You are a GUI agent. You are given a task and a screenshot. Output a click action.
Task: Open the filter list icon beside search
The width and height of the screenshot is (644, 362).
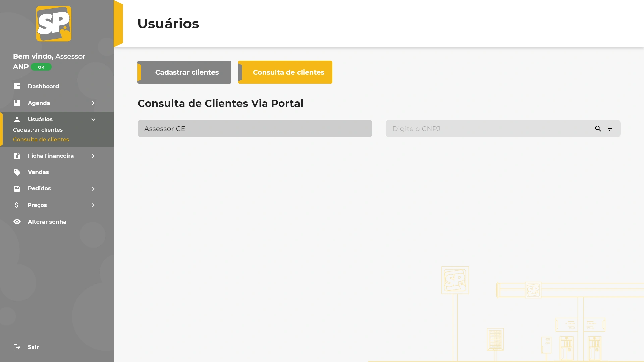[610, 129]
